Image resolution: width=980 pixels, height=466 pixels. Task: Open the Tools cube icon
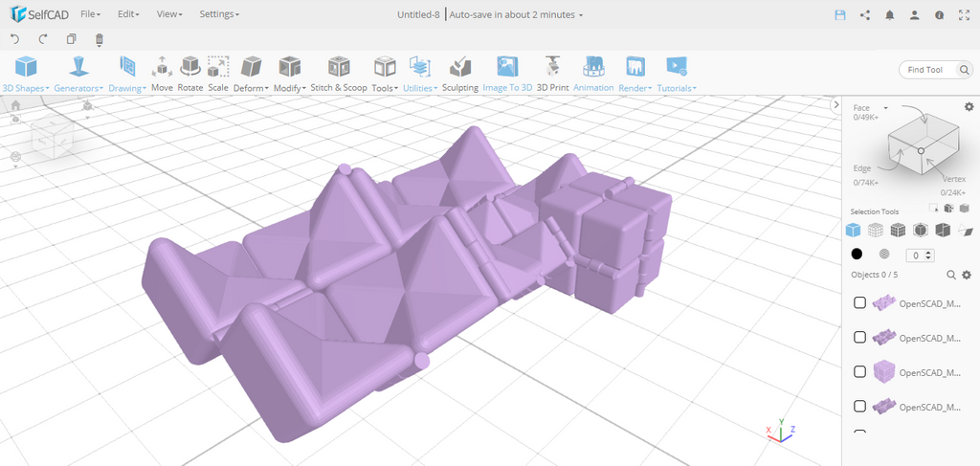385,66
